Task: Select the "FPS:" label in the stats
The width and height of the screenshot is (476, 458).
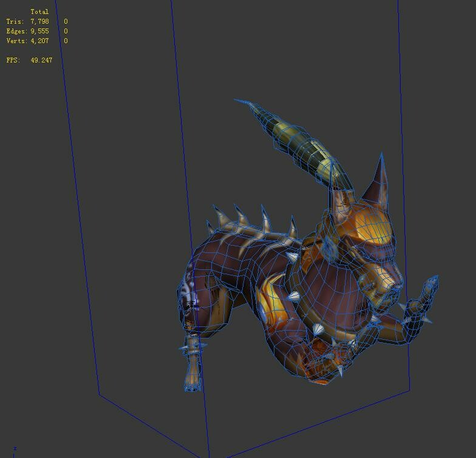Action: coord(13,60)
